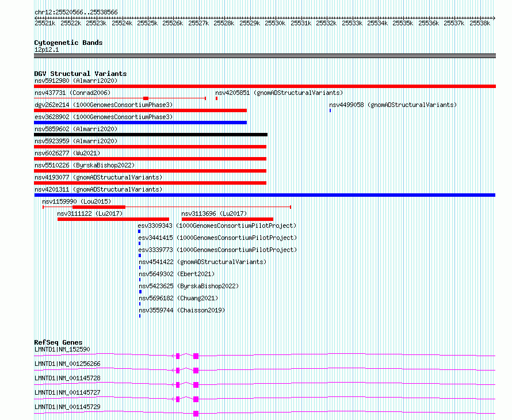Open the nsv3559744 (Chaisson2019) label

(x=182, y=310)
